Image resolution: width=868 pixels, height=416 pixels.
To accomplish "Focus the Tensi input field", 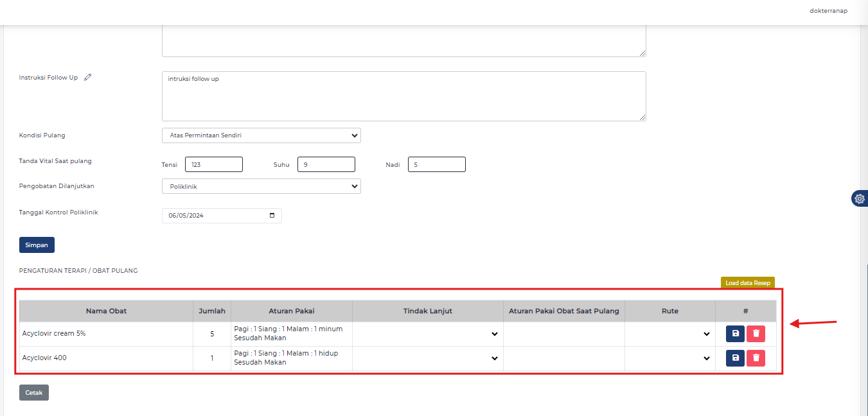I will coord(213,165).
